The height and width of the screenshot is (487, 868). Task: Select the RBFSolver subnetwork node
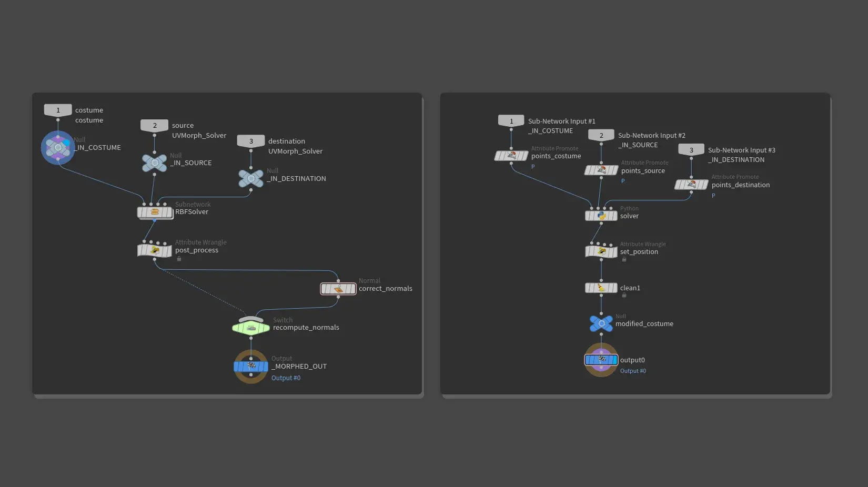155,212
